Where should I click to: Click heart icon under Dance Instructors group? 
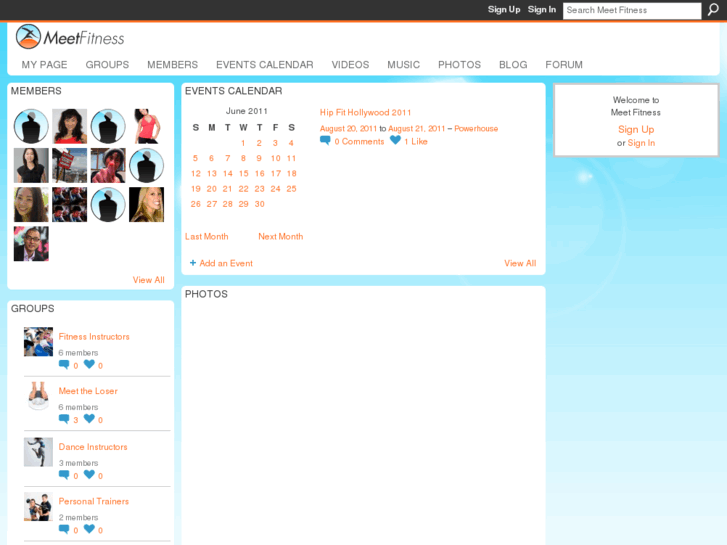pyautogui.click(x=89, y=475)
